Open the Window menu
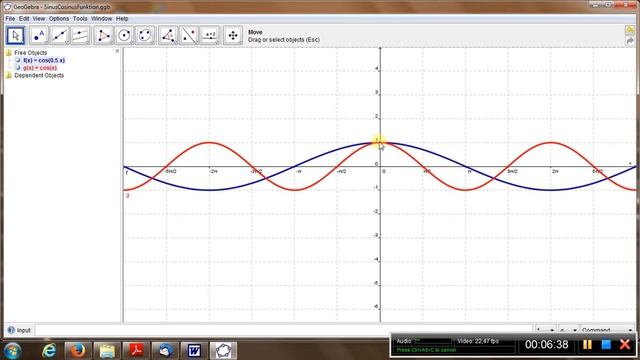The width and height of the screenshot is (640, 360). pyautogui.click(x=101, y=19)
